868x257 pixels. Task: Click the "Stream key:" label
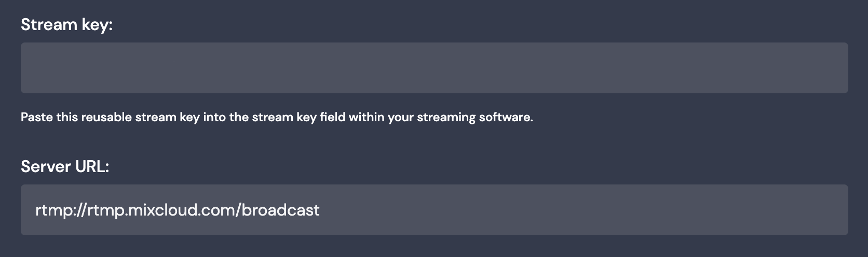[66, 24]
